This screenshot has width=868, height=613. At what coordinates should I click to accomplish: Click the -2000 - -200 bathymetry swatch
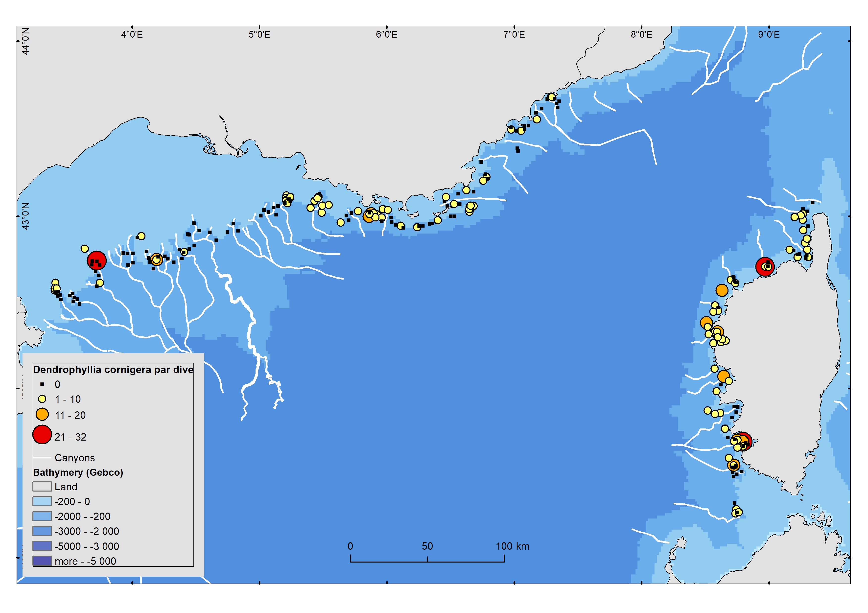click(x=42, y=516)
